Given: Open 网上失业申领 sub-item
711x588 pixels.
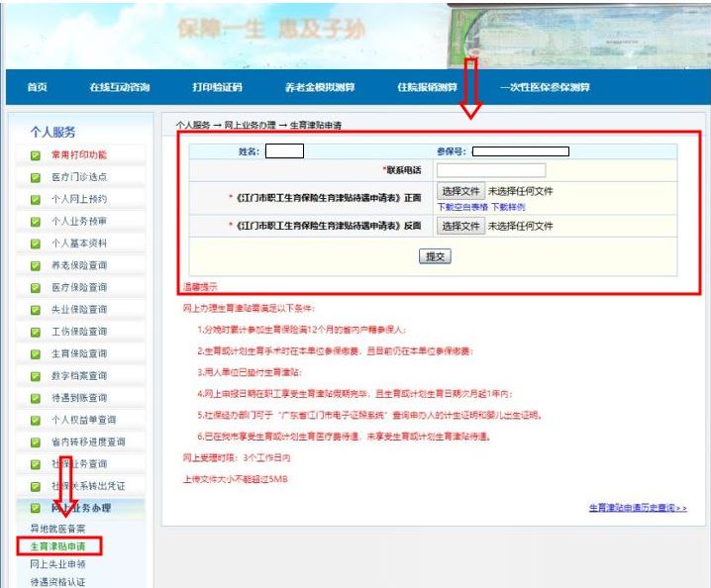Looking at the screenshot, I should 57,564.
